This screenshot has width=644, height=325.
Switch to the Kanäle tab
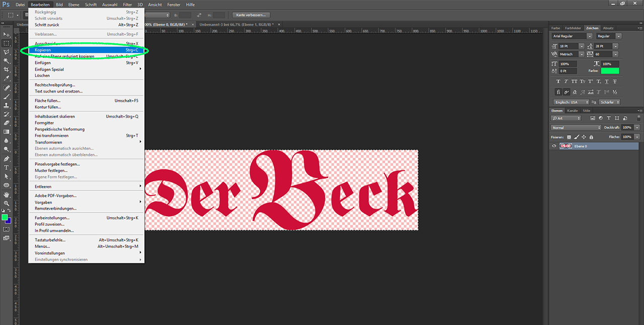(573, 110)
